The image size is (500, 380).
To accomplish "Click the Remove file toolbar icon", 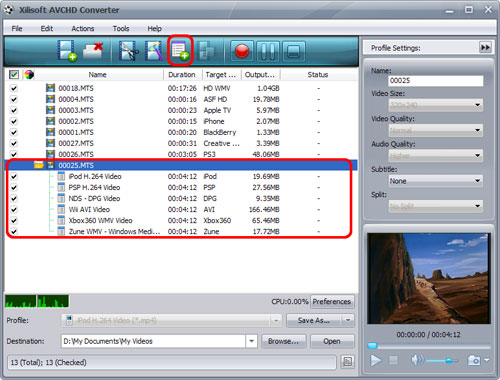I will click(93, 51).
